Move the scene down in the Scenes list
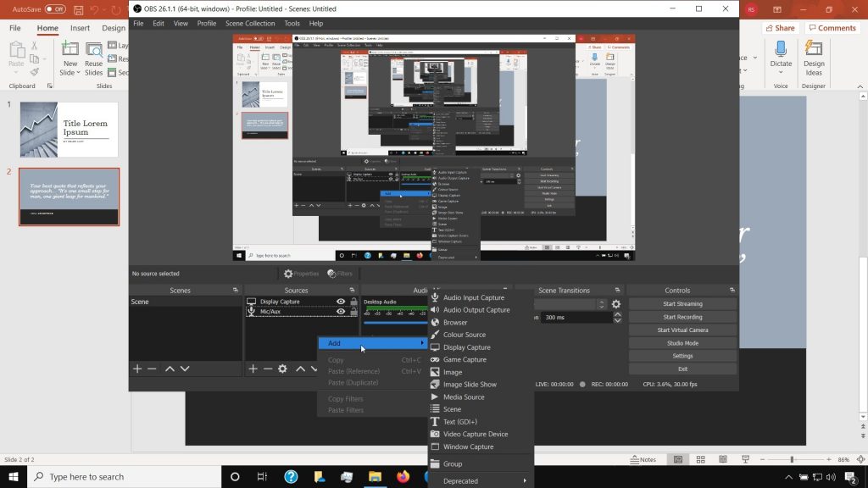This screenshot has height=488, width=868. (185, 369)
